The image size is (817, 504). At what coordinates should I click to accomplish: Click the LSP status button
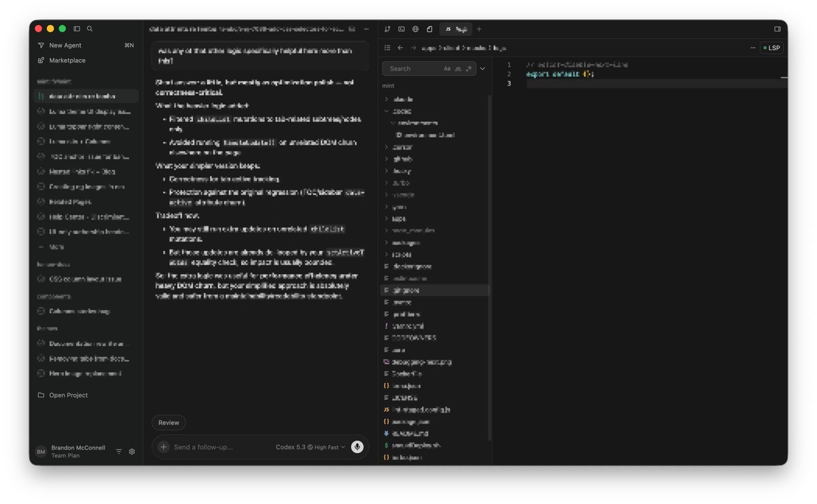click(772, 48)
